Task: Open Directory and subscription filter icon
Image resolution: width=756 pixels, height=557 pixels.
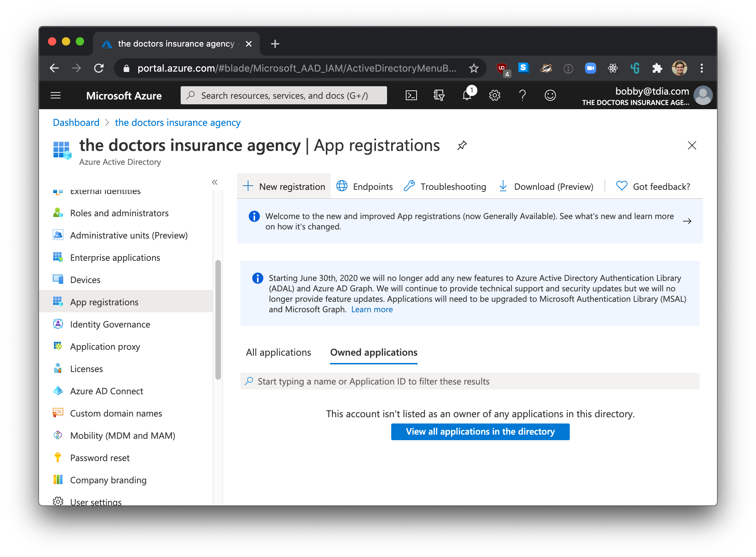Action: click(x=439, y=95)
